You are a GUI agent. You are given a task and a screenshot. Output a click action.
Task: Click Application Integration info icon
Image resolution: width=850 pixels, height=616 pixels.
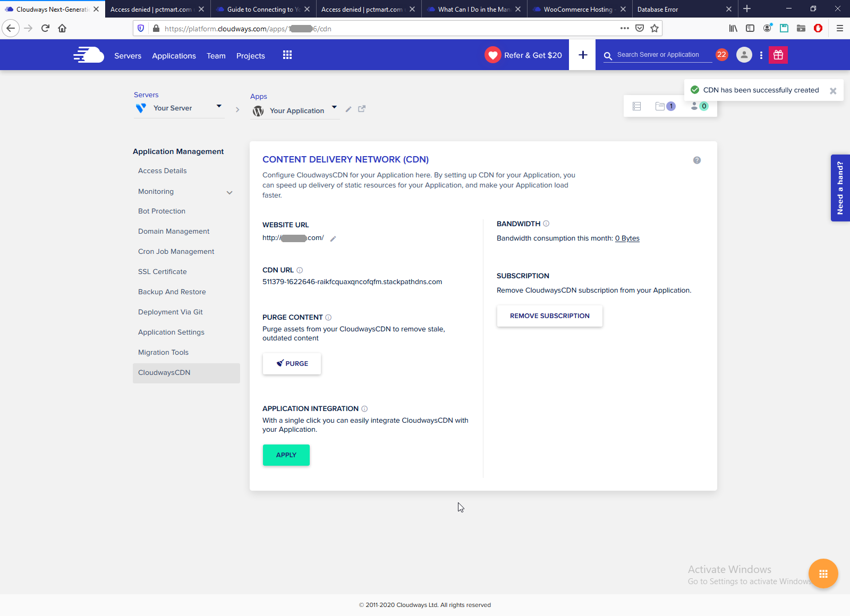click(364, 409)
